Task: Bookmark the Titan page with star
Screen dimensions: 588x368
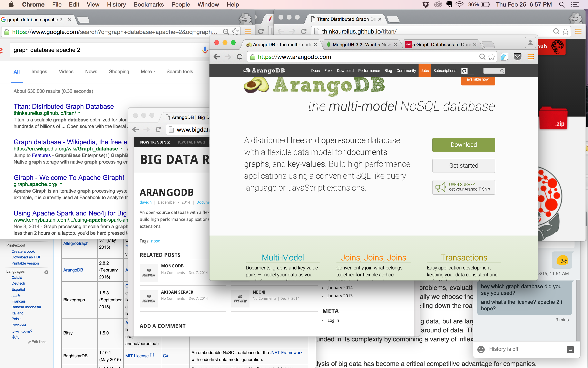Action: pyautogui.click(x=565, y=31)
